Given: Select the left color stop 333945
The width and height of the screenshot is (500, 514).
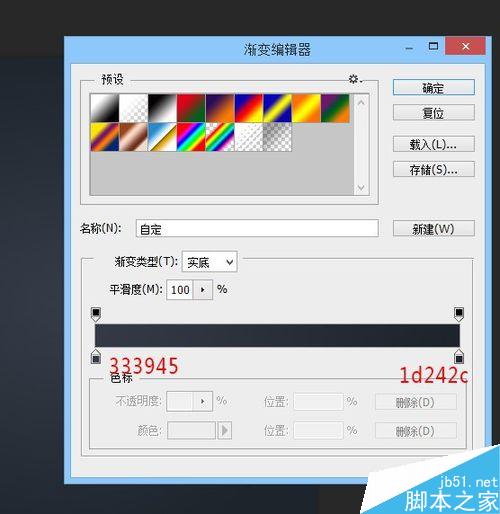Looking at the screenshot, I should 96,356.
